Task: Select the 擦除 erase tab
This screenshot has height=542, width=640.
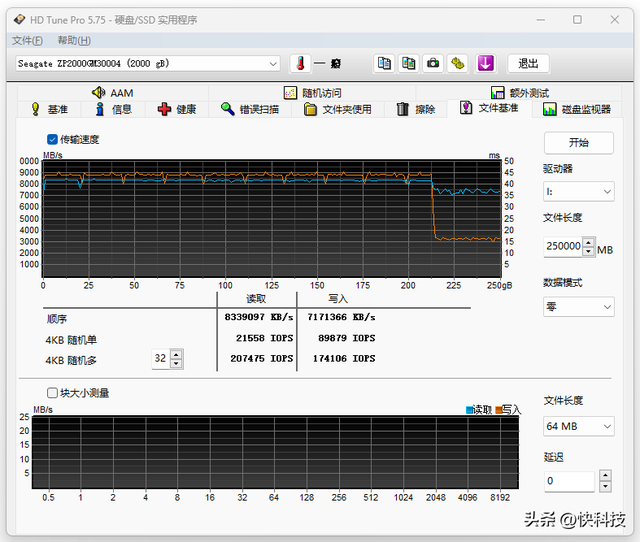Action: click(416, 109)
